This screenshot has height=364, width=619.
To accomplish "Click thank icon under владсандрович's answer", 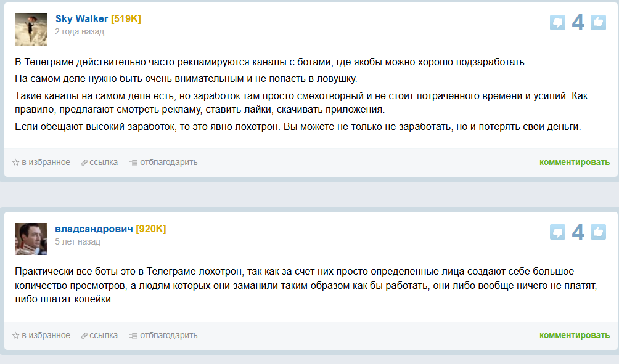I will click(133, 336).
